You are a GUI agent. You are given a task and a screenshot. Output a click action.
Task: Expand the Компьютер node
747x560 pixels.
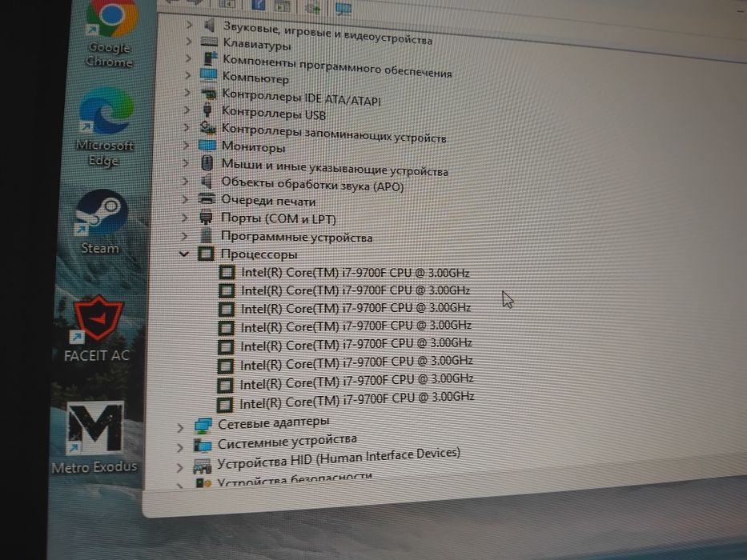click(x=187, y=74)
